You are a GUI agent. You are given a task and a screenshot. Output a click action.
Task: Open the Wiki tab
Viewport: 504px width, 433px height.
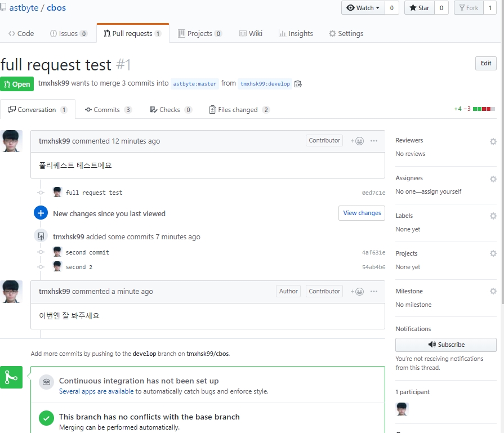point(251,33)
